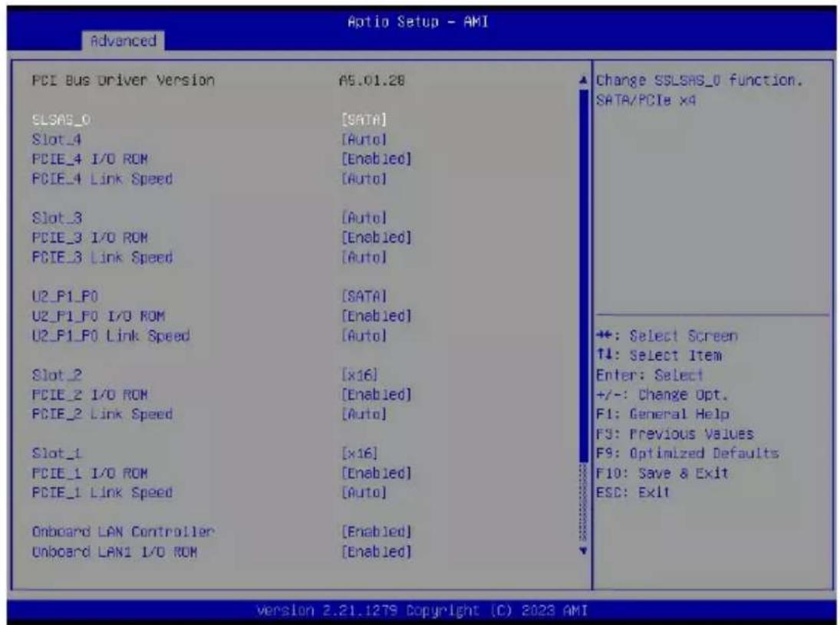840x625 pixels.
Task: Change the Slot_4 [Auto] value
Action: 364,140
